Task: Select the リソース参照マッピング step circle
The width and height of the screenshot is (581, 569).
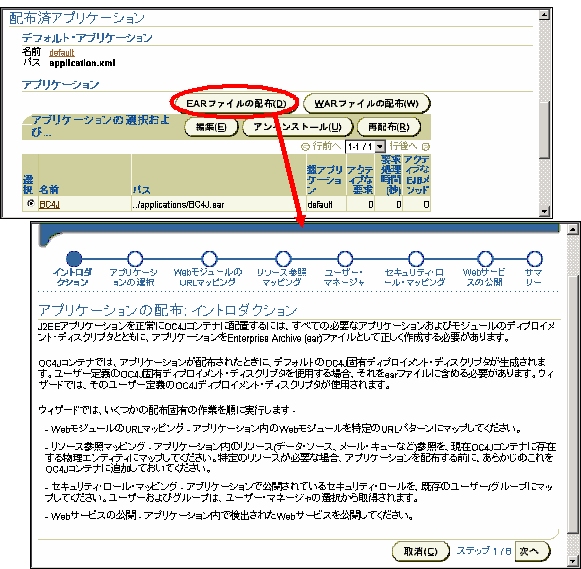Action: coord(283,259)
